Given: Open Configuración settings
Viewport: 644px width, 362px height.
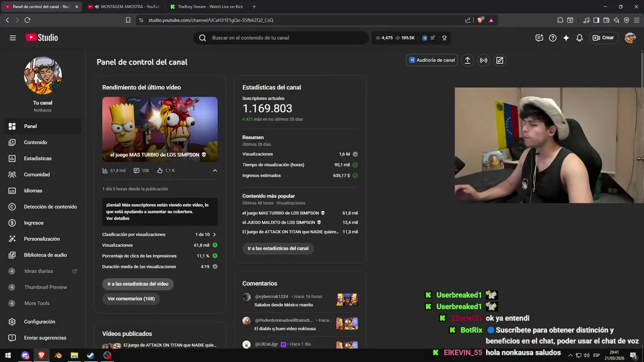Looking at the screenshot, I should (x=43, y=322).
